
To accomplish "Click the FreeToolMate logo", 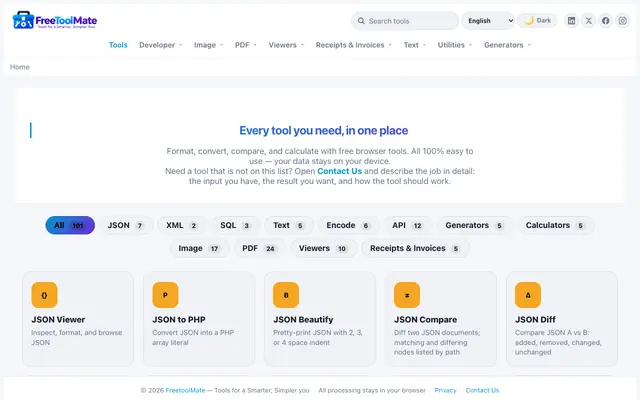I will pyautogui.click(x=55, y=20).
